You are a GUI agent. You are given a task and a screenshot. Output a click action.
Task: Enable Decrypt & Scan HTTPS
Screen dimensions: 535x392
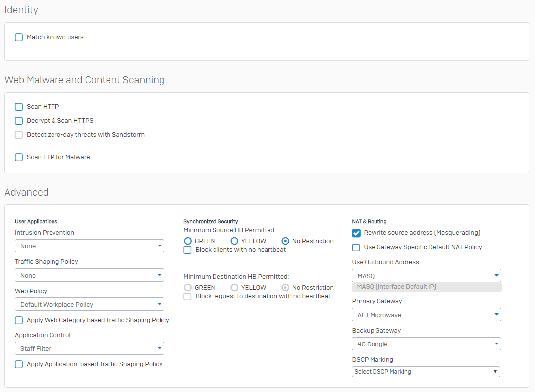[x=19, y=121]
